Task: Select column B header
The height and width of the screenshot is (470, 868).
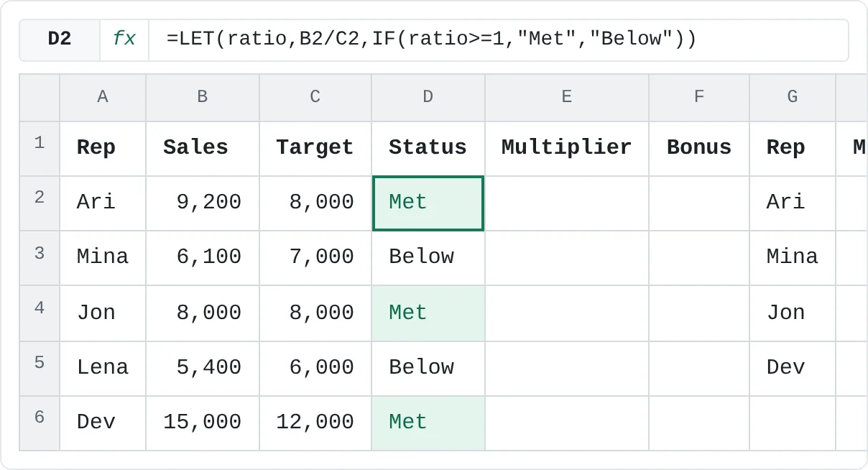Action: [203, 97]
